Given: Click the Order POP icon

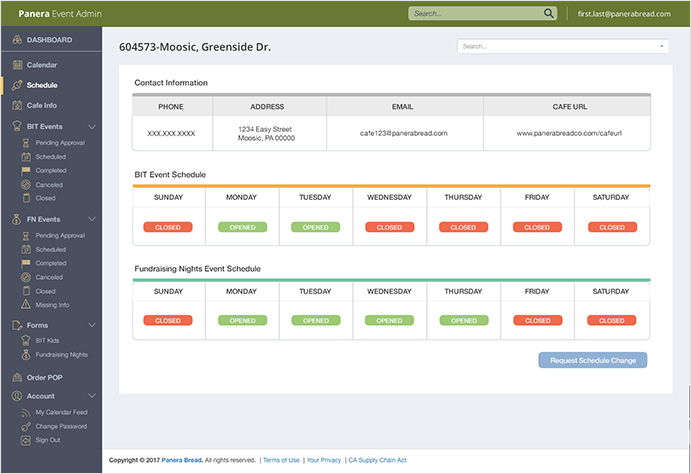Looking at the screenshot, I should point(17,378).
